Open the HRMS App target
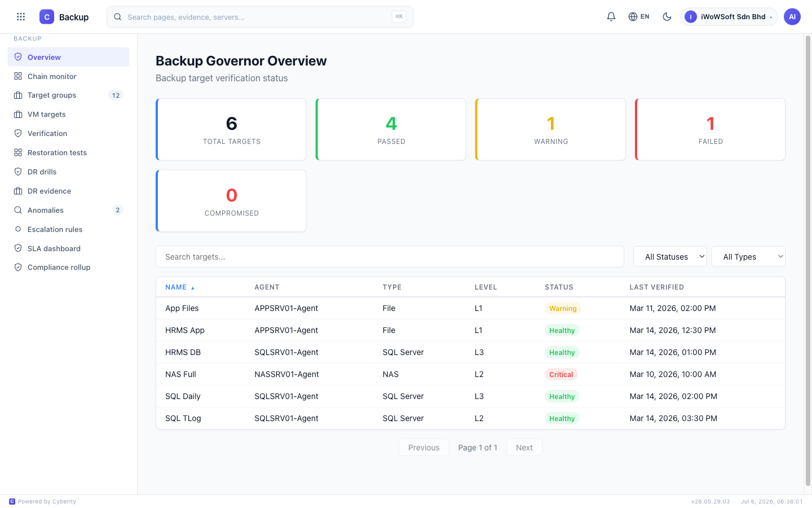 tap(470, 330)
